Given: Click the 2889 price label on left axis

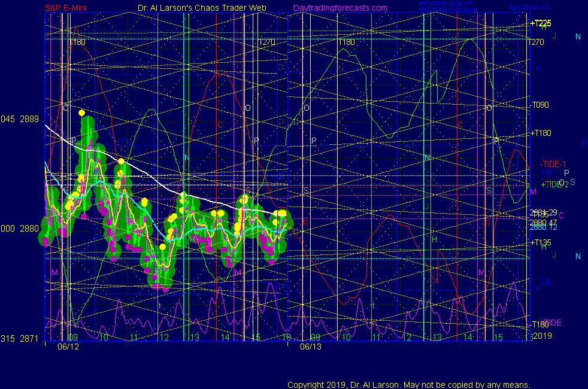Looking at the screenshot, I should tap(29, 119).
